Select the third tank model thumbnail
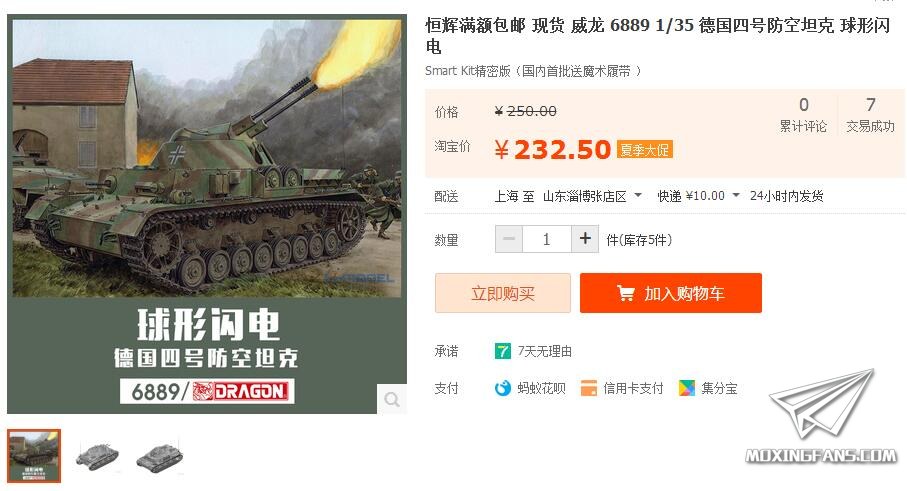The height and width of the screenshot is (491, 907). click(x=160, y=457)
